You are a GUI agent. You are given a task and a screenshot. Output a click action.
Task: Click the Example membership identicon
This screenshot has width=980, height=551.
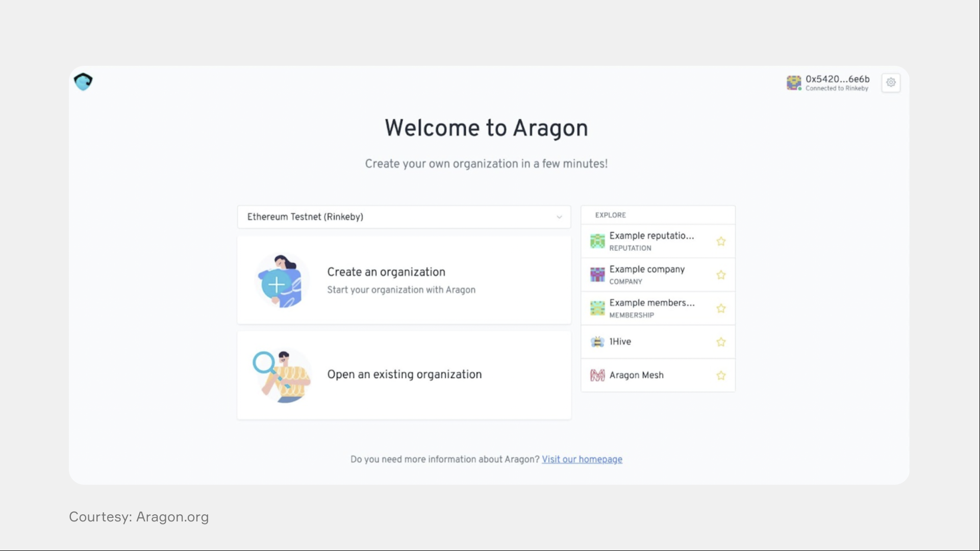pyautogui.click(x=597, y=308)
